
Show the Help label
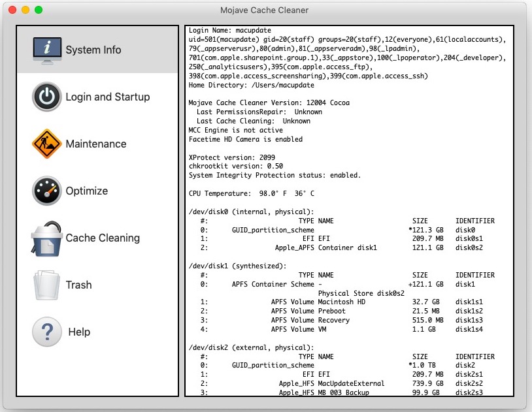point(79,332)
